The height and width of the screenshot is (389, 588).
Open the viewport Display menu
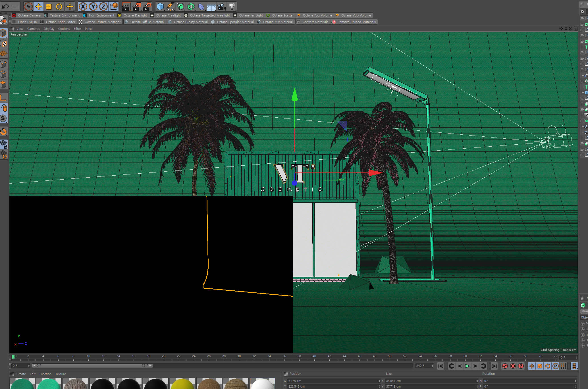(x=49, y=29)
